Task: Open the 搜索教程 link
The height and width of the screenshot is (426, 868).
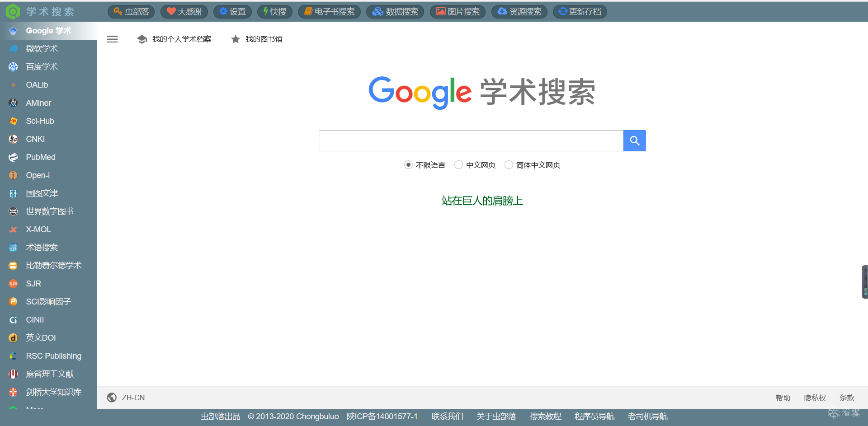Action: [x=545, y=417]
